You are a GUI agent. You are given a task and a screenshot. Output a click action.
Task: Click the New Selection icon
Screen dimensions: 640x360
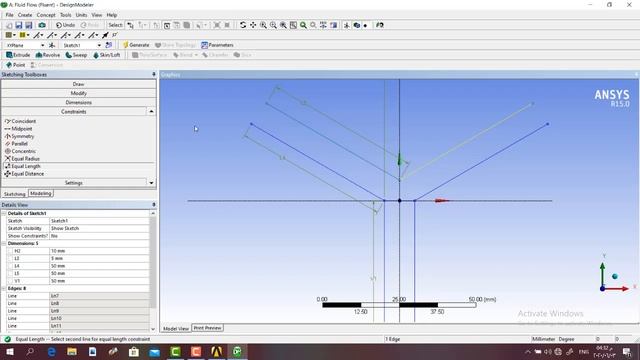(x=130, y=25)
